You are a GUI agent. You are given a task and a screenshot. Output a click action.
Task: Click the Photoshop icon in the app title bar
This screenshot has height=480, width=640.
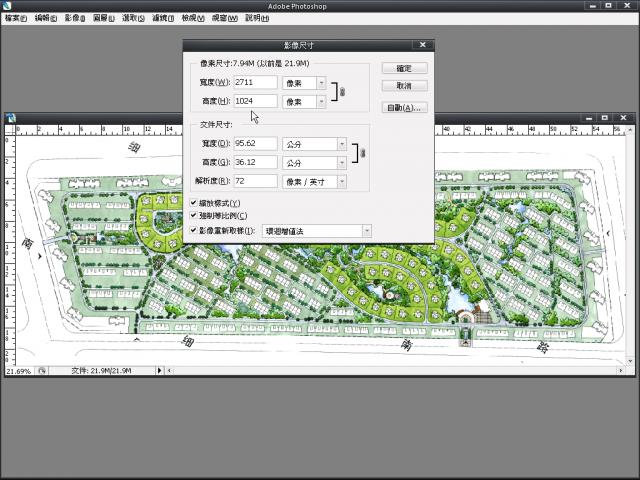7,6
